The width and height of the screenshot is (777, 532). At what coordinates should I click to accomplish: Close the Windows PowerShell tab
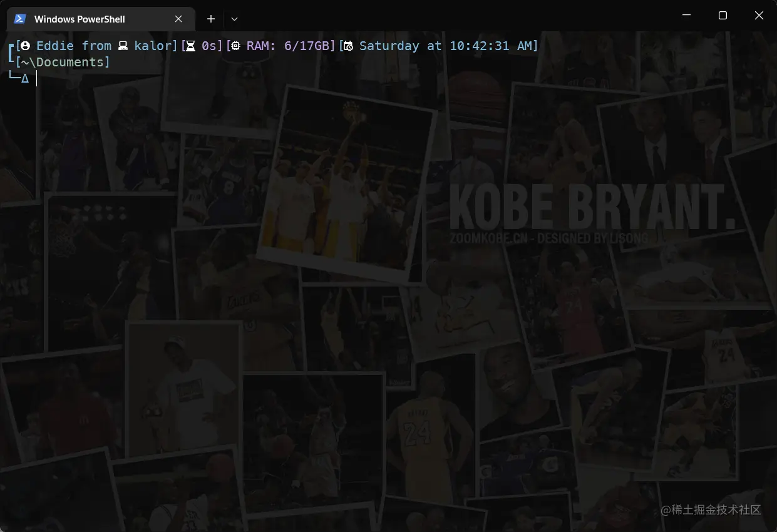pos(178,19)
